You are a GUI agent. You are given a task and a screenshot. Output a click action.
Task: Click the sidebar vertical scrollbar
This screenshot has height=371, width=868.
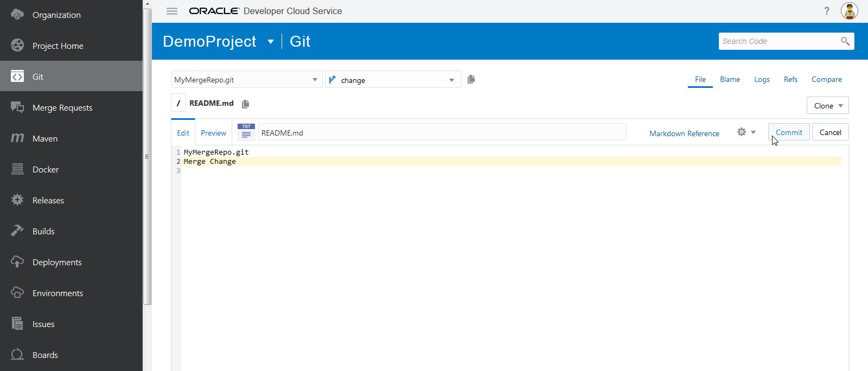pos(147,157)
